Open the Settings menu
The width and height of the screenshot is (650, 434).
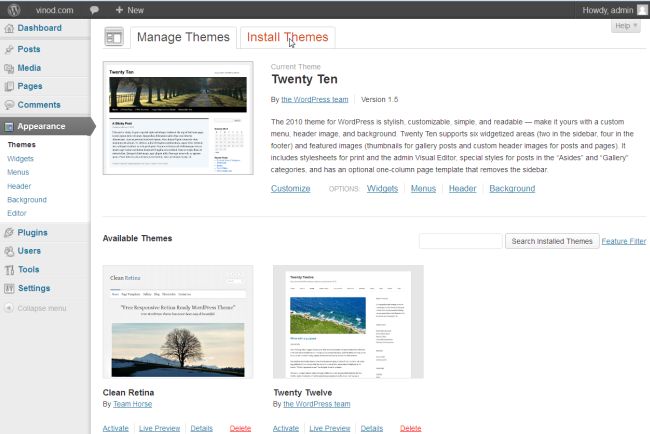pyautogui.click(x=34, y=289)
